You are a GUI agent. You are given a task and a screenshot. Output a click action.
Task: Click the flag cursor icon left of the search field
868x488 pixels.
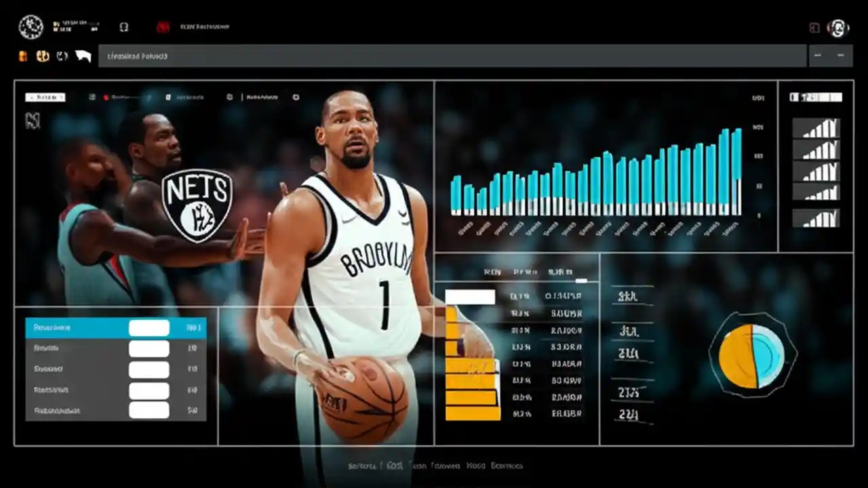tap(83, 56)
